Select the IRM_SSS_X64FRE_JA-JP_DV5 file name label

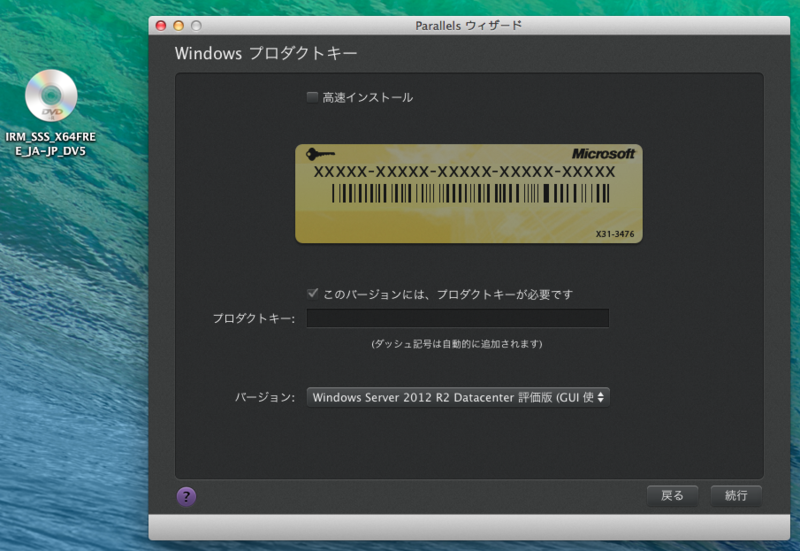(x=51, y=144)
